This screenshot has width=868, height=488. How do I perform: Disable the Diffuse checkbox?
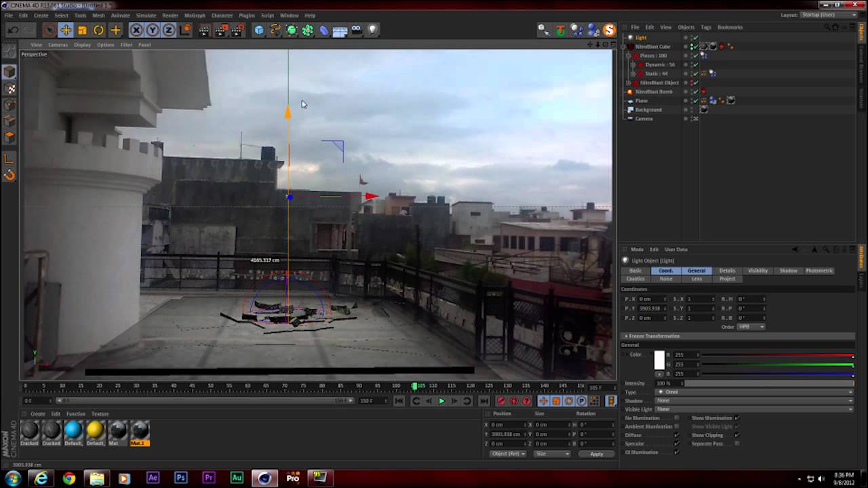pos(676,435)
